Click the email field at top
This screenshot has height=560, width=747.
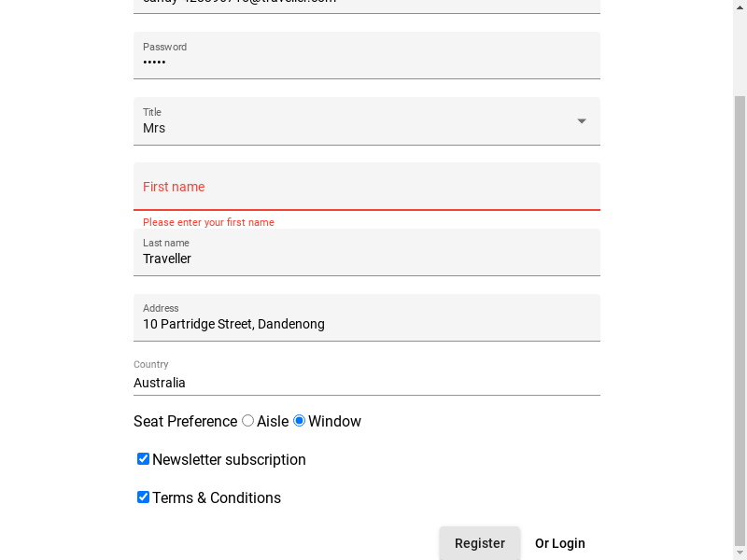pos(366,4)
